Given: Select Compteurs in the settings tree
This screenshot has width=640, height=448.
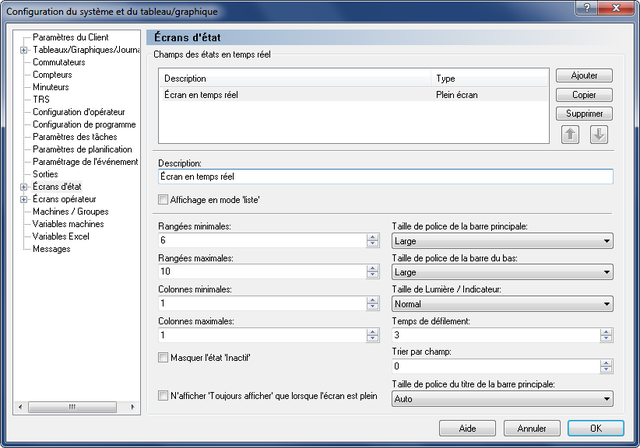Looking at the screenshot, I should point(52,75).
